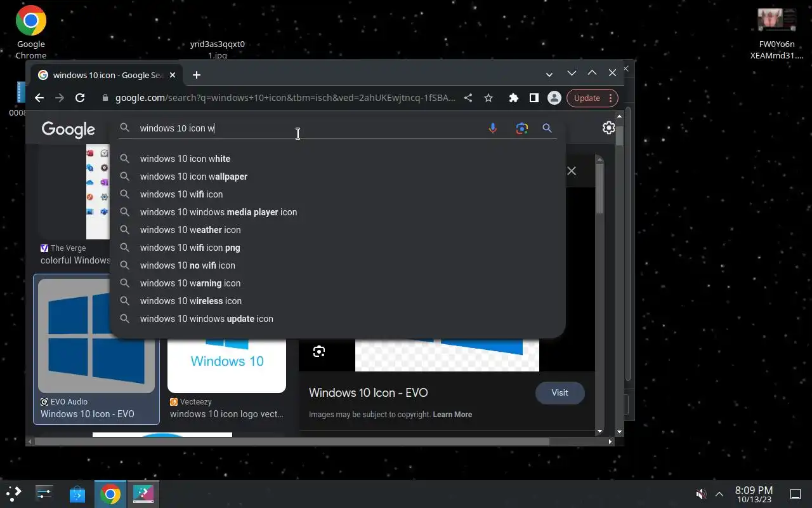The width and height of the screenshot is (812, 508).
Task: Open the Windows 10 Icon - EVO title
Action: 368,393
